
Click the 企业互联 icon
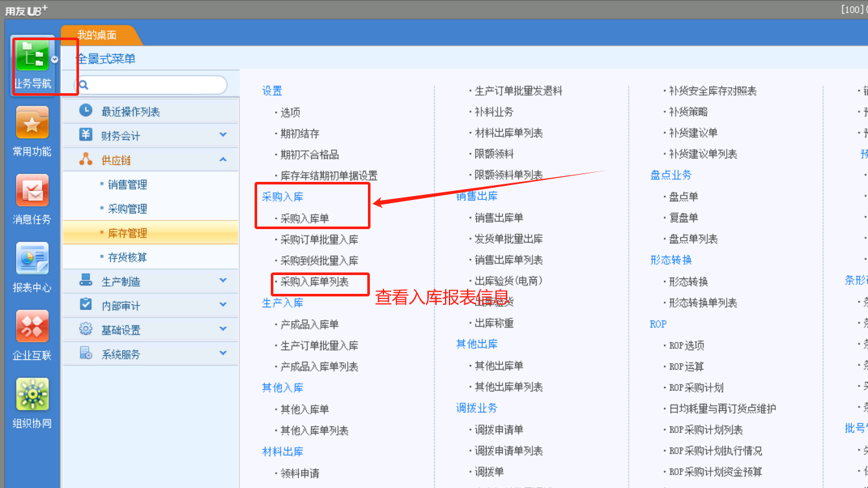pos(32,327)
